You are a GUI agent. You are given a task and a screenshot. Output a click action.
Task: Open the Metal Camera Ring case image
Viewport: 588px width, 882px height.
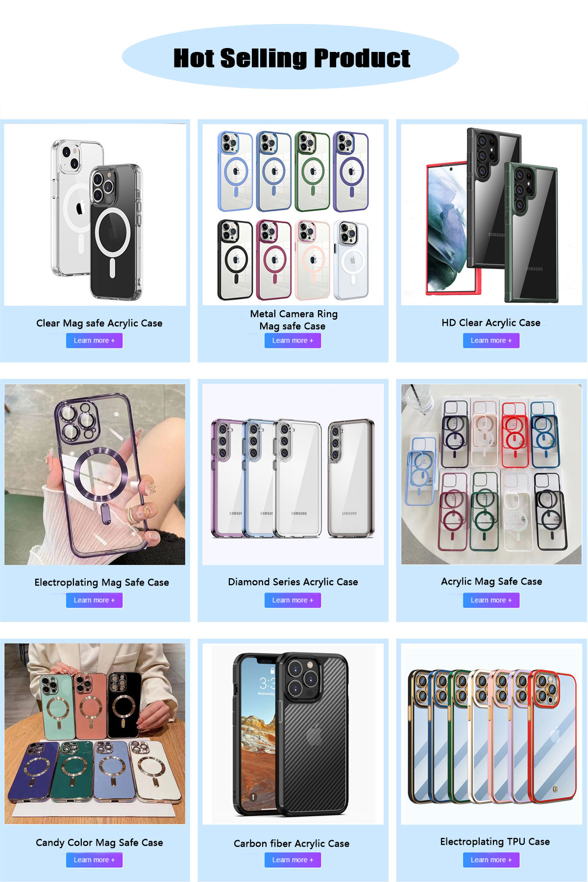point(293,215)
